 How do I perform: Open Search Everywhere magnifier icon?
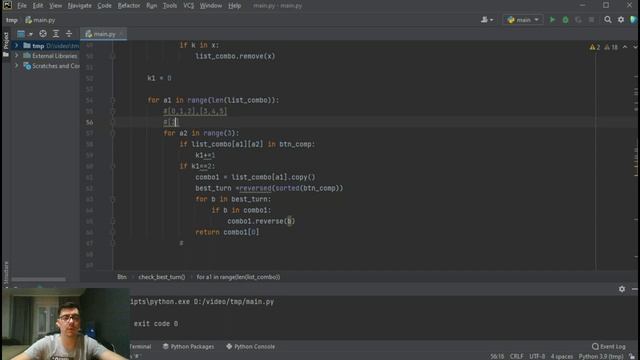click(x=608, y=20)
